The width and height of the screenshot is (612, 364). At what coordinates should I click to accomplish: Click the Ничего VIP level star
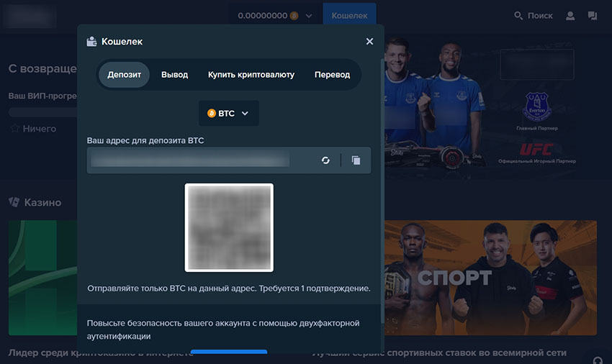tap(14, 128)
